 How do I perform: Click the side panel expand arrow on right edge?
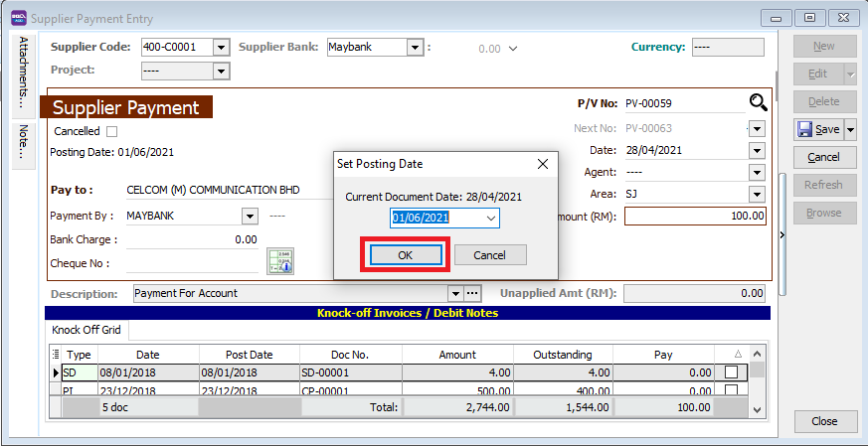coord(782,235)
